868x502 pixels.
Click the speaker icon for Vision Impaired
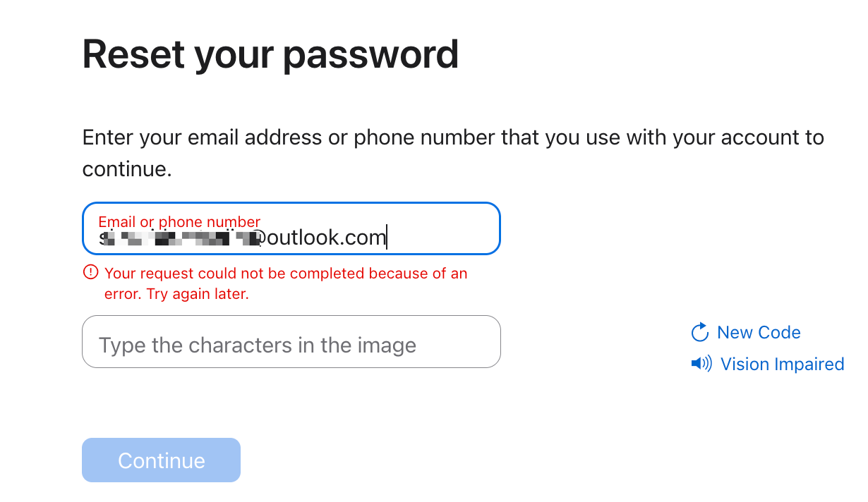coord(701,364)
